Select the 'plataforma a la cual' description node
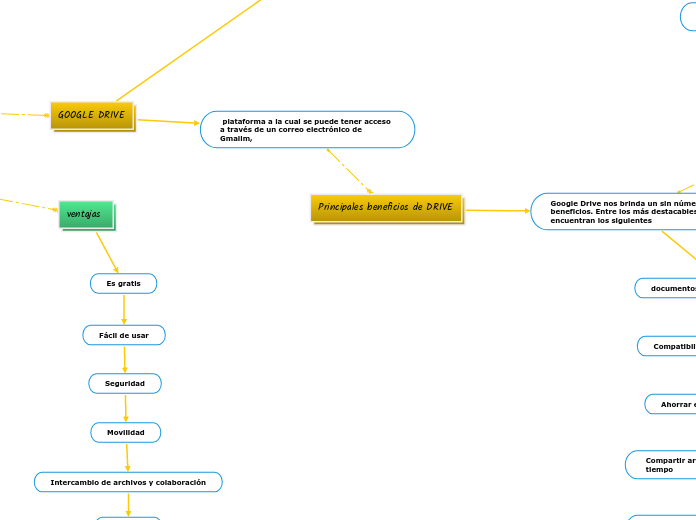The width and height of the screenshot is (696, 520). (x=307, y=130)
